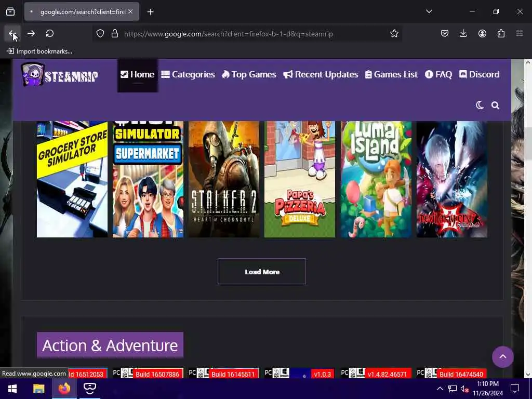Close the google.com search tab
The height and width of the screenshot is (399, 532).
[130, 11]
